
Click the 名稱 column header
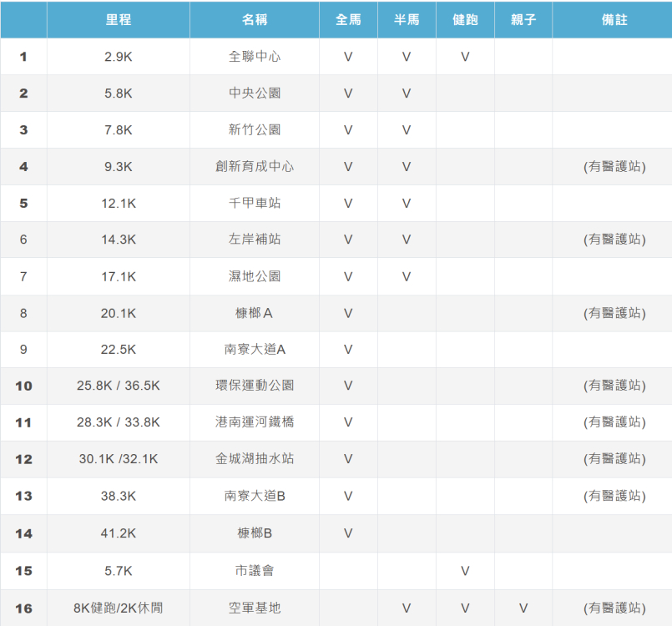point(255,20)
